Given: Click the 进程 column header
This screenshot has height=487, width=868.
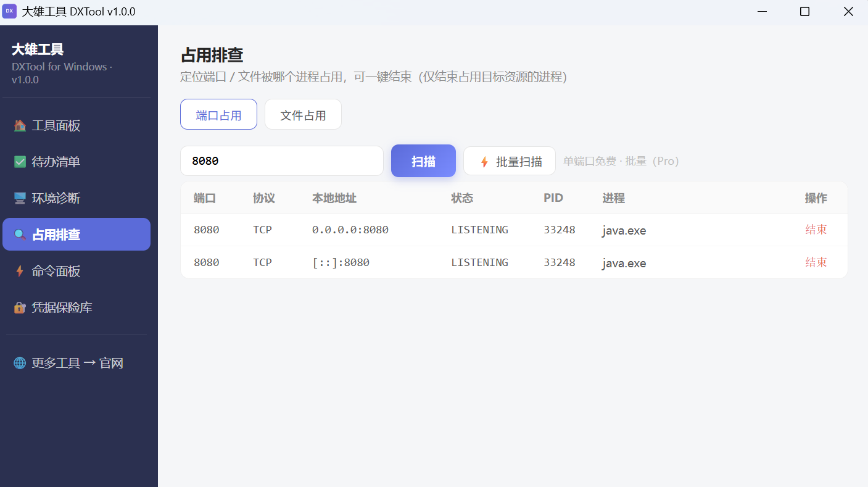Looking at the screenshot, I should tap(614, 198).
